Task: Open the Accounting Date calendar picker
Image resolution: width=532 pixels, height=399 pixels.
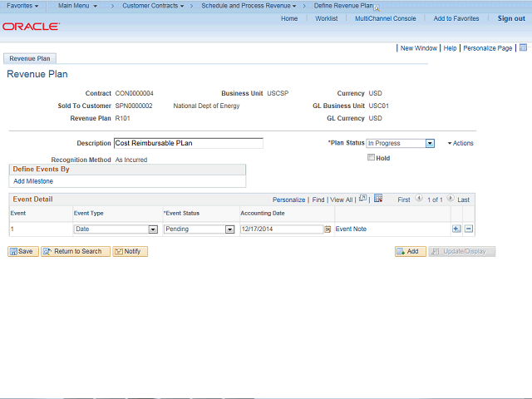Action: pos(328,229)
